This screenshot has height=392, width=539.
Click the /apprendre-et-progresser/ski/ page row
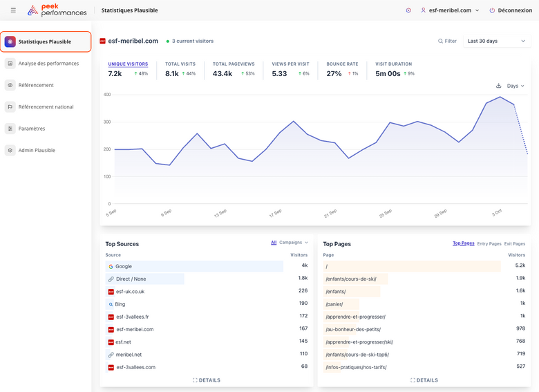424,342
